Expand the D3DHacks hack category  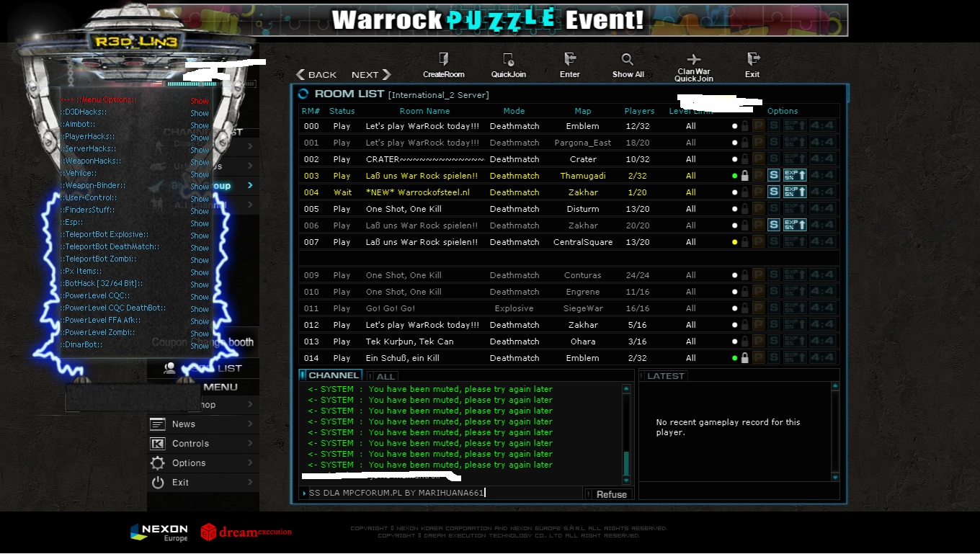point(84,112)
